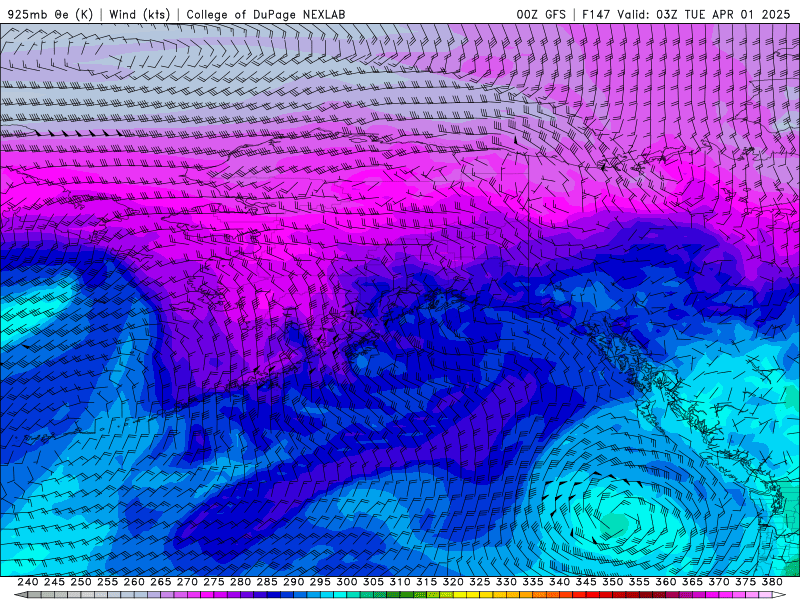
Task: Click the 370 value on the color scale
Action: pyautogui.click(x=719, y=582)
